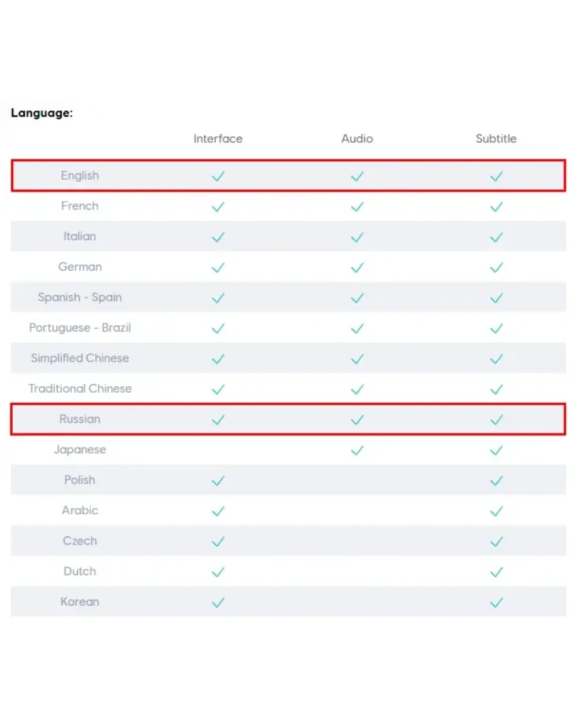Click the Italian Subtitle checkmark
Viewport: 574px width, 728px height.
(x=496, y=237)
